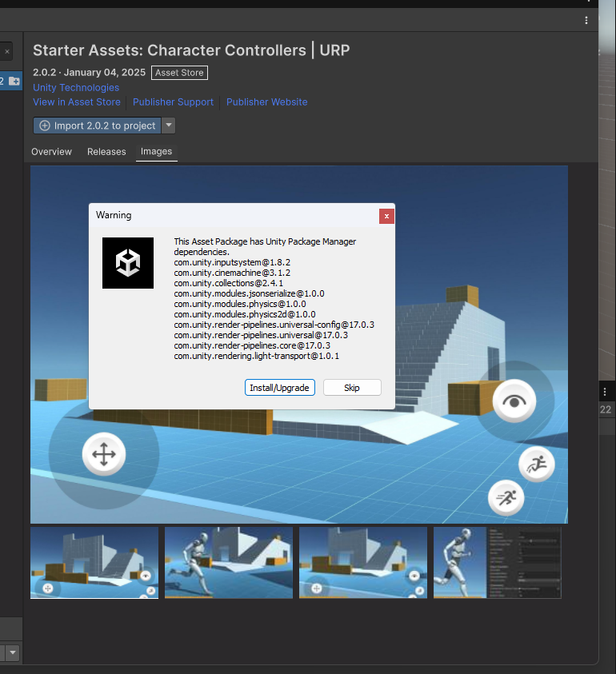Select the fourth thumbnail with inspector panel

tap(498, 563)
